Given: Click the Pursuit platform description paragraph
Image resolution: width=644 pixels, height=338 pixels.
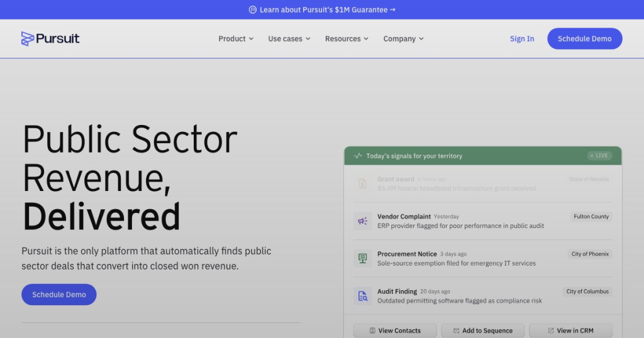Looking at the screenshot, I should (146, 258).
